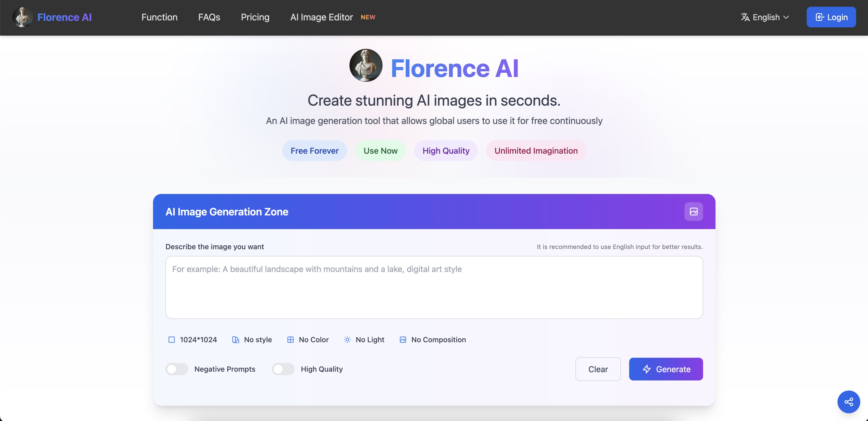
Task: Enable the Negative Prompts switch
Action: (x=177, y=369)
